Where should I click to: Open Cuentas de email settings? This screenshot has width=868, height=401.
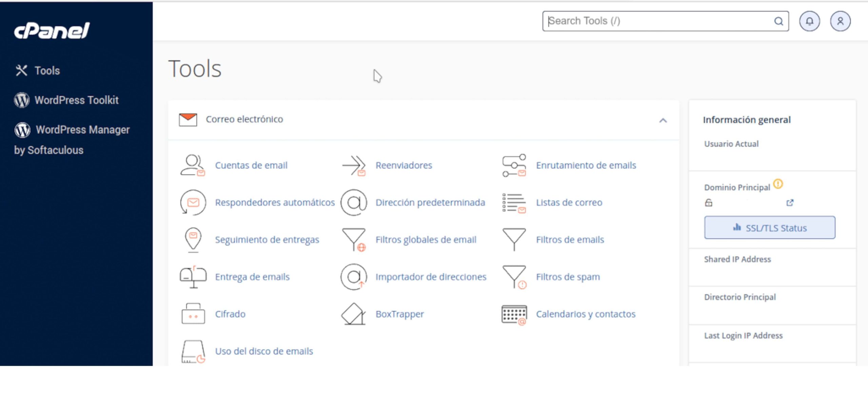tap(251, 165)
